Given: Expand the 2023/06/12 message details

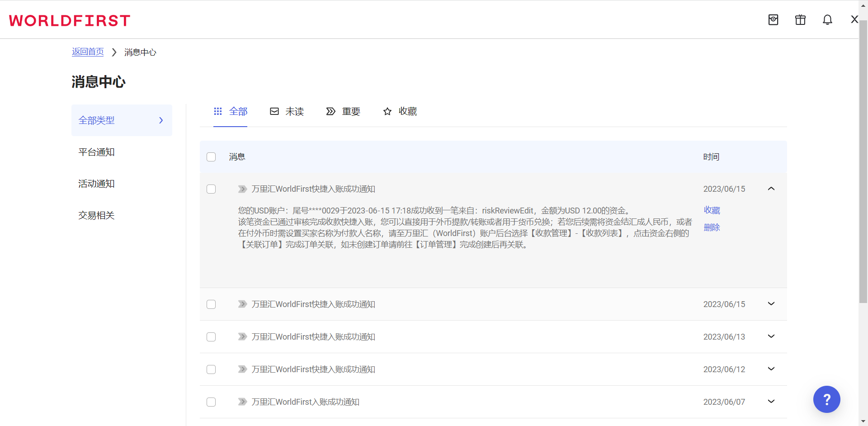Looking at the screenshot, I should click(771, 369).
